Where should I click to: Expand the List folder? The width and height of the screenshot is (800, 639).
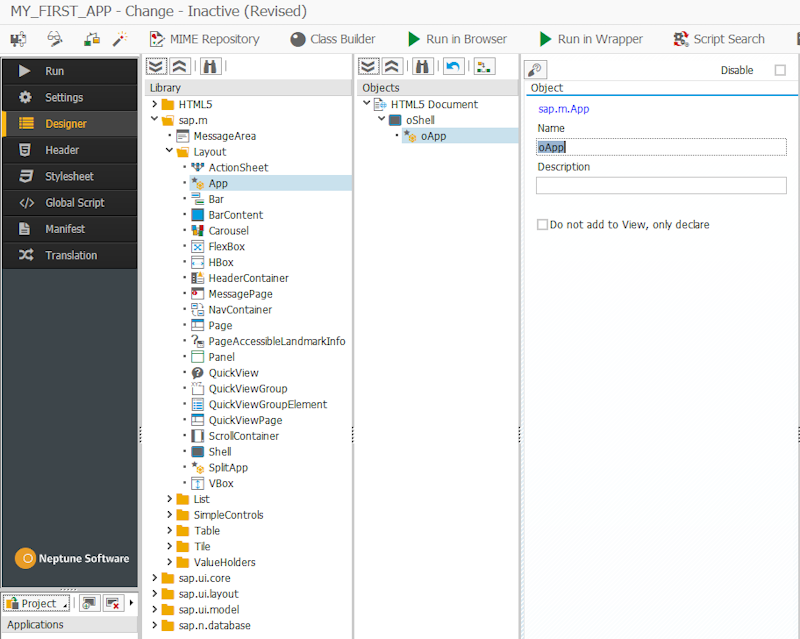[169, 499]
